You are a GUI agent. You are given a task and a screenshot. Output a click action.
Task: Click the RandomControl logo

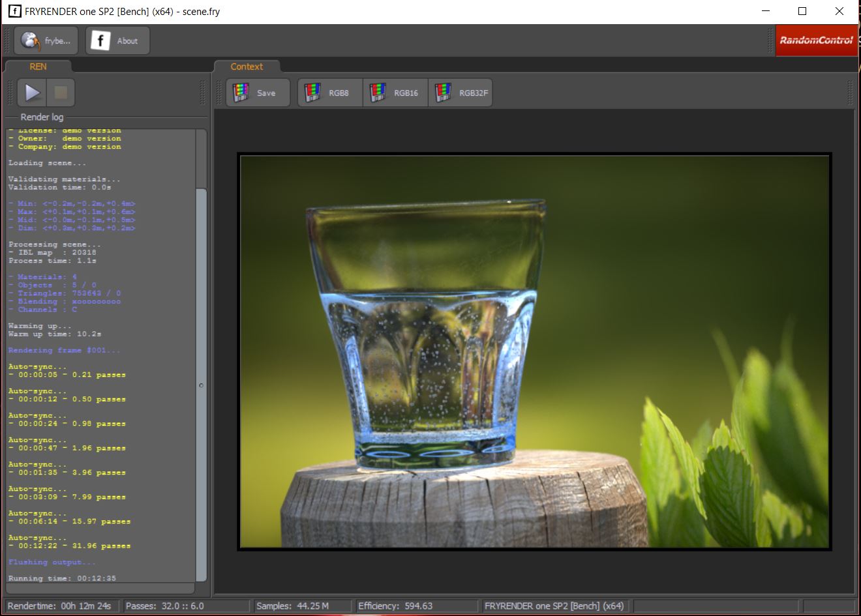pyautogui.click(x=816, y=40)
